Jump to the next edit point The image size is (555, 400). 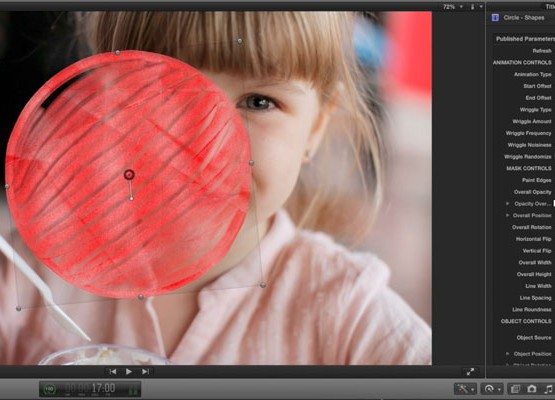click(145, 371)
